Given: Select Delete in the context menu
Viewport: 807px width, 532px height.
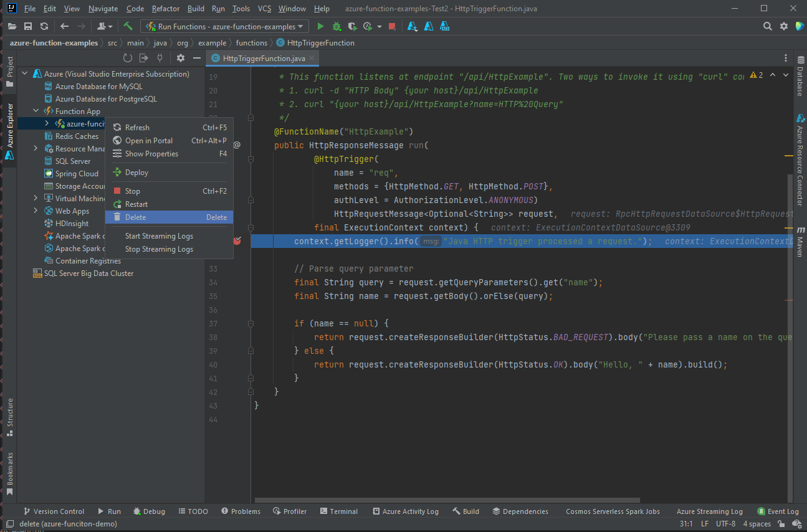Looking at the screenshot, I should [136, 217].
